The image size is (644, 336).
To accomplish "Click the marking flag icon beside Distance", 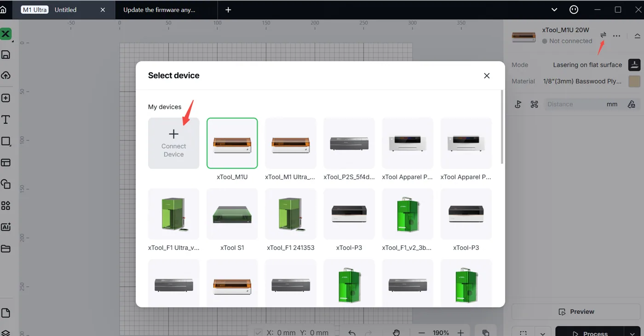I will coord(518,104).
